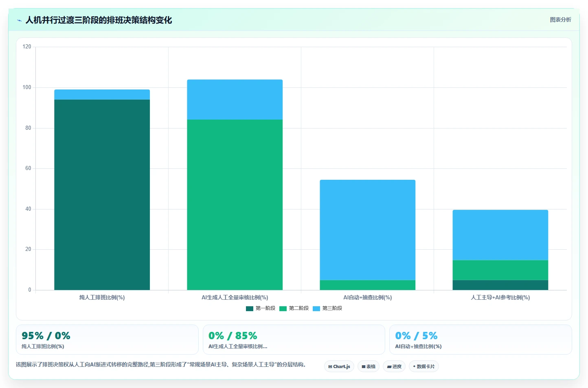588x388 pixels.
Task: Click the chart title 人机并行过渡三阶段
Action: [99, 20]
